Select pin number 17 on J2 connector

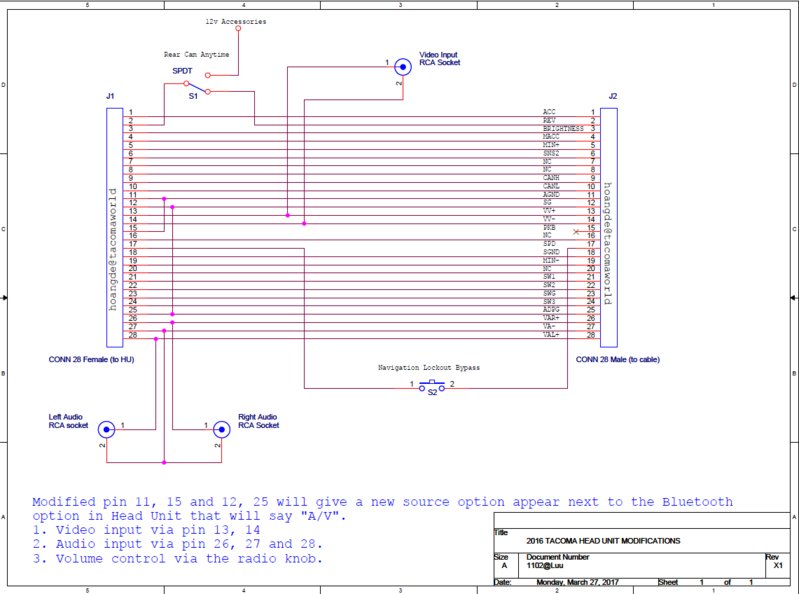click(591, 244)
